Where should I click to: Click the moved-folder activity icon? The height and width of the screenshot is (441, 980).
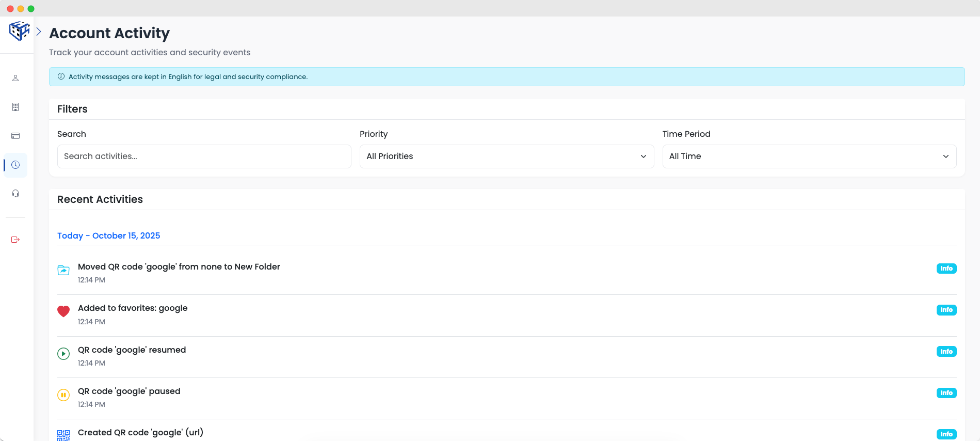click(x=63, y=270)
